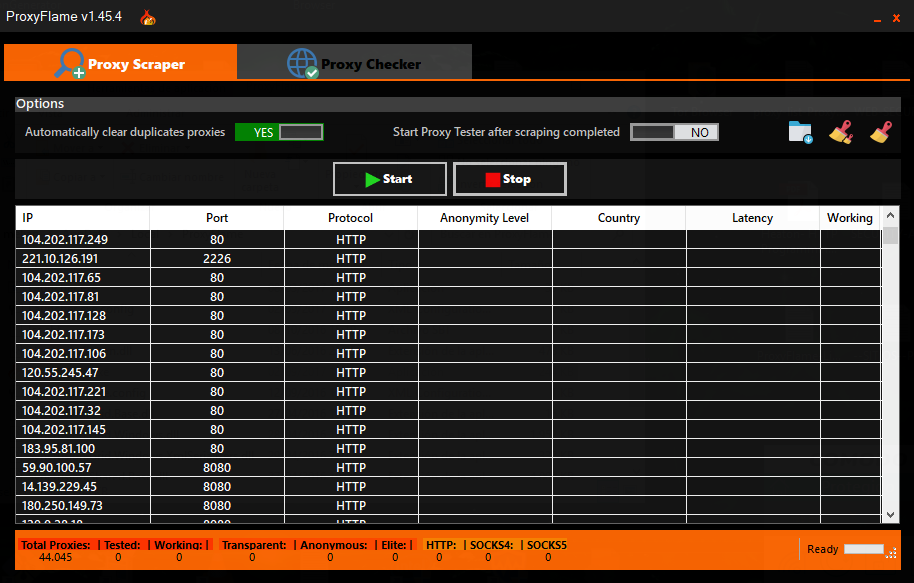
Task: Click the Ready progress bar
Action: pyautogui.click(x=864, y=549)
